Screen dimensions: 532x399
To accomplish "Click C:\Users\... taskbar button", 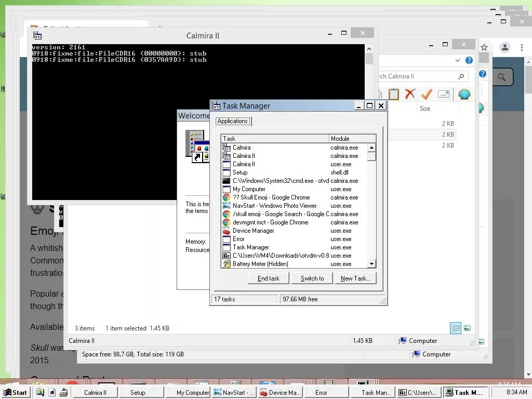I will pyautogui.click(x=418, y=393).
